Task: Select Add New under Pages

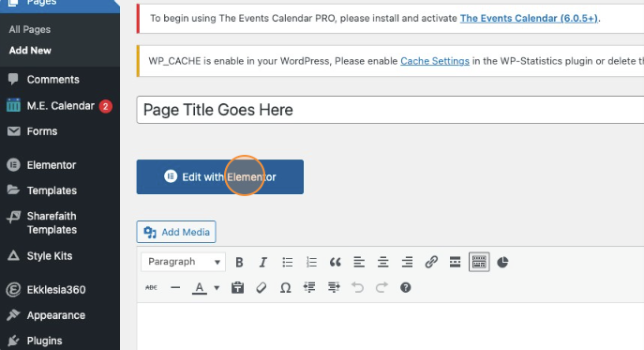Action: pos(30,50)
